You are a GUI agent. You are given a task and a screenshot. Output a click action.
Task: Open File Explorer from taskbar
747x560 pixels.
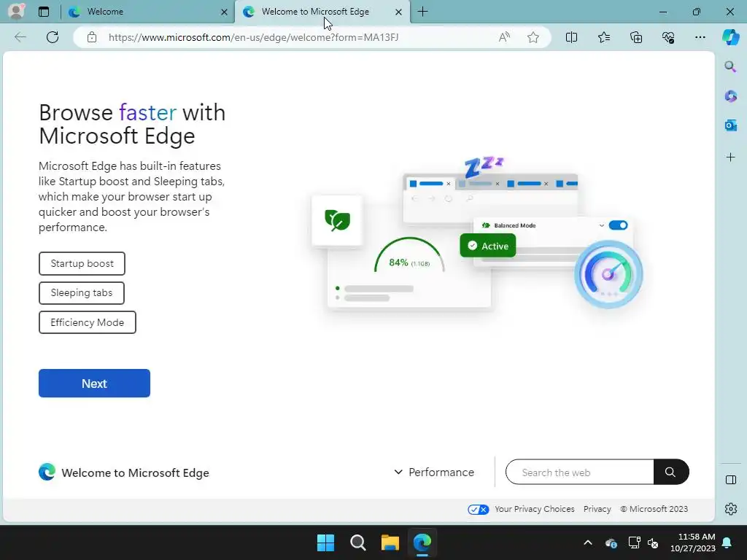click(390, 542)
